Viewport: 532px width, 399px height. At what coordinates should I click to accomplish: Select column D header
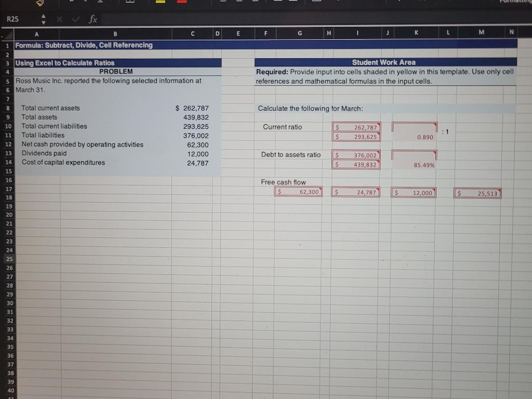click(x=218, y=34)
